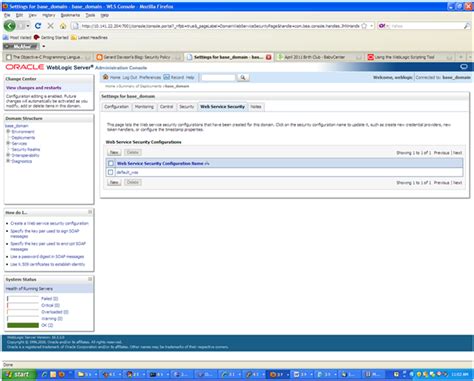
Task: Minimize the How do I panel
Action: click(x=90, y=212)
